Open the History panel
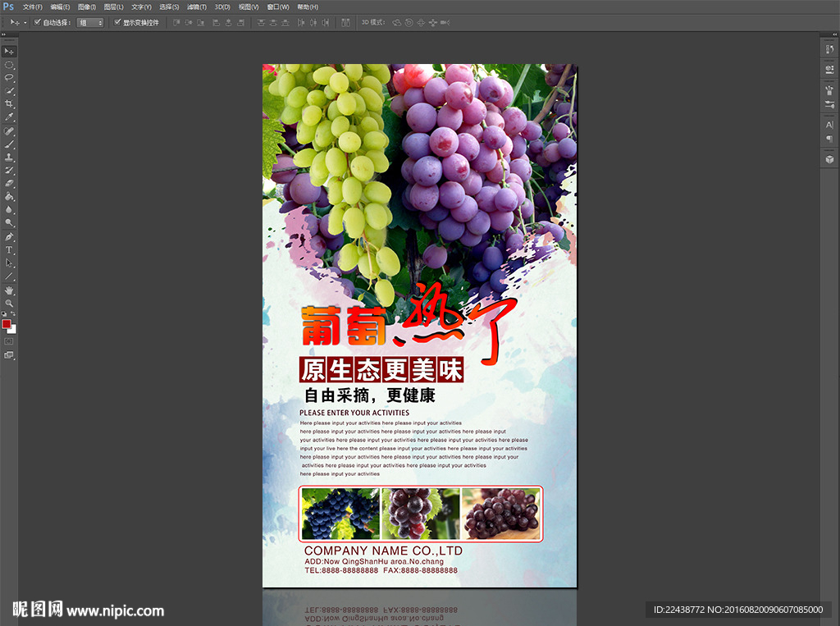840x626 pixels. click(x=830, y=49)
